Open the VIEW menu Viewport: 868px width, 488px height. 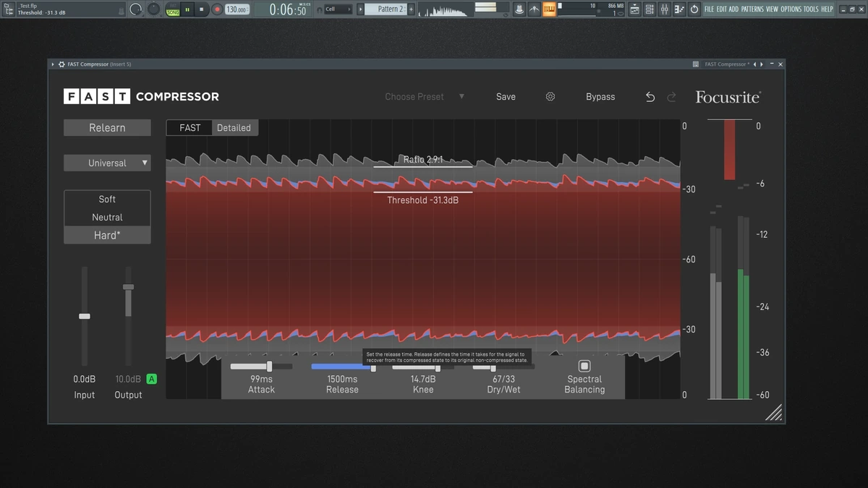click(772, 9)
